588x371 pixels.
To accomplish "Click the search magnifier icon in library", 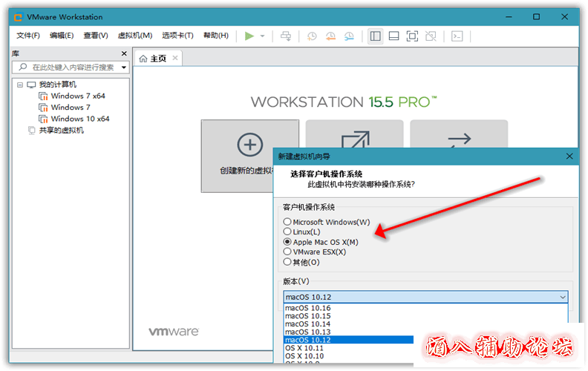I will point(23,67).
